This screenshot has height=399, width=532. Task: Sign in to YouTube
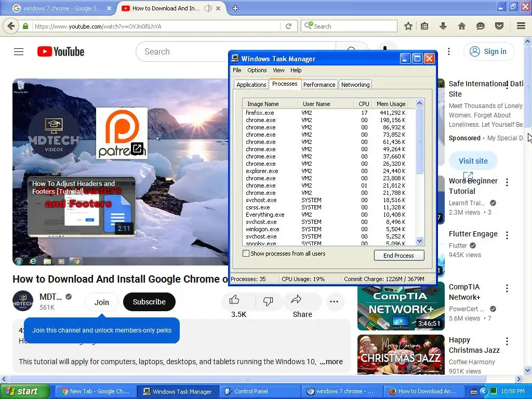point(488,51)
